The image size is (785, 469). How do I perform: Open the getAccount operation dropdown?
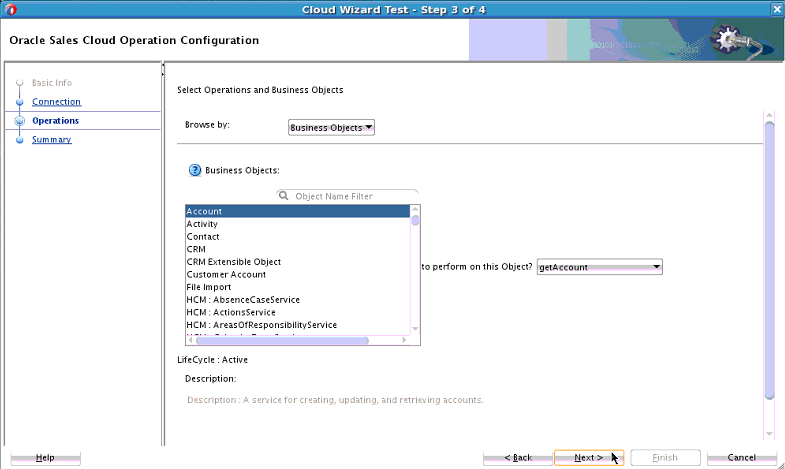tap(600, 267)
